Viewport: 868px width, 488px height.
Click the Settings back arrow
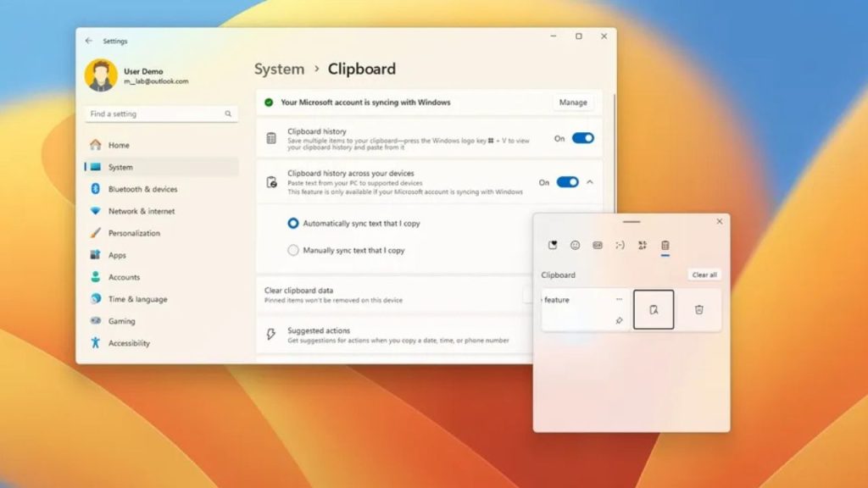(x=89, y=41)
